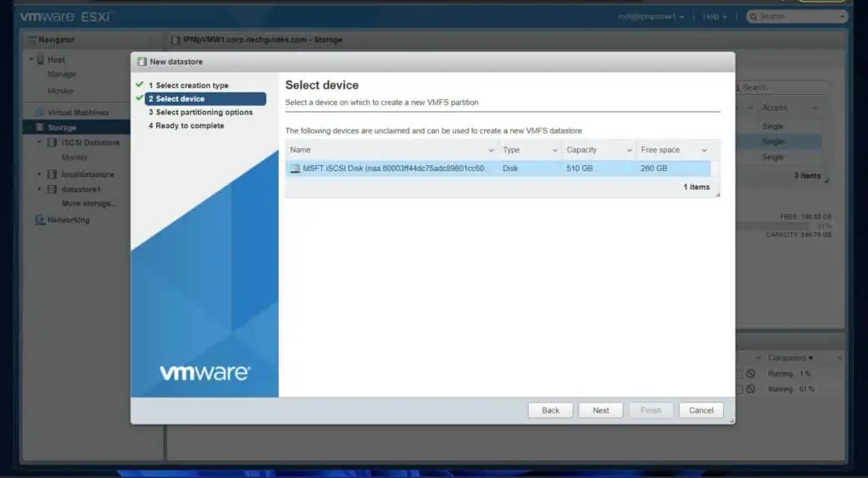Viewport: 868px width, 478px height.
Task: Click the Disk type cell
Action: tap(510, 168)
